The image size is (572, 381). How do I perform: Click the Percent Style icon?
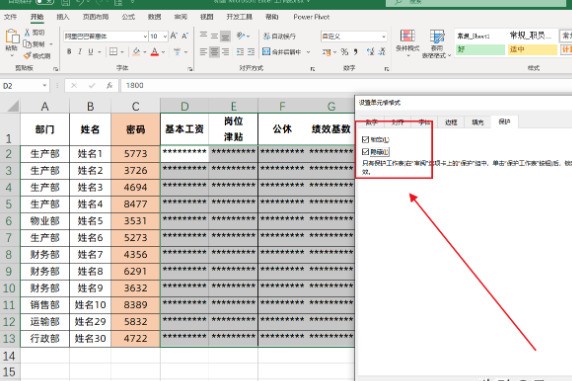tap(344, 52)
